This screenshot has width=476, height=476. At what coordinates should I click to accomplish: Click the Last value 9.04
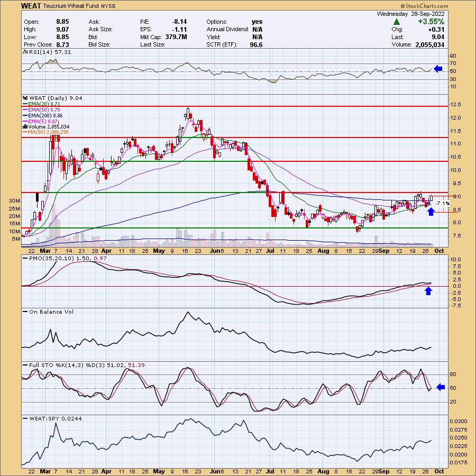pyautogui.click(x=437, y=37)
